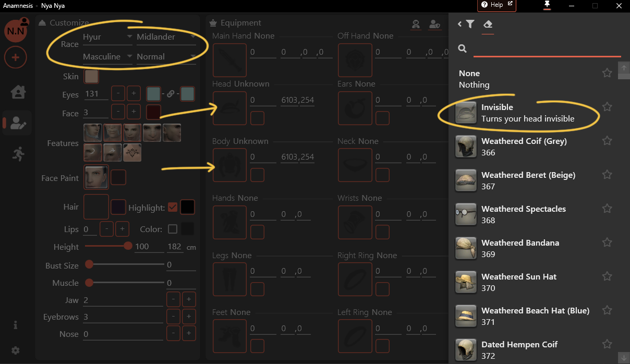630x364 pixels.
Task: Choose the Weathered Sun Hat entry
Action: (x=519, y=282)
